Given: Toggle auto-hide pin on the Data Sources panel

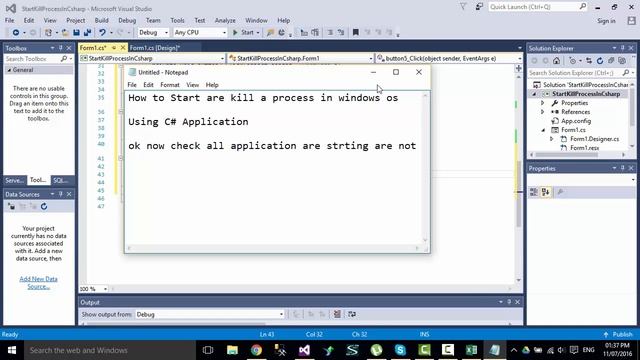Looking at the screenshot, I should click(x=60, y=194).
